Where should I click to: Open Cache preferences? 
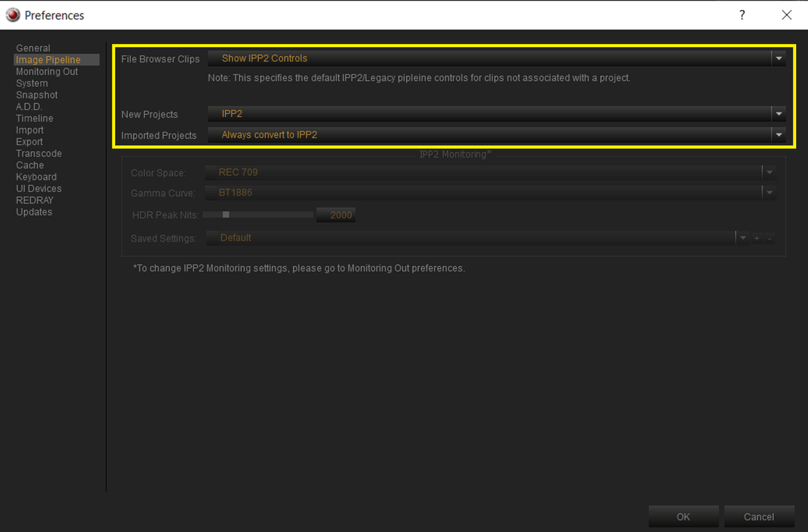[x=30, y=165]
